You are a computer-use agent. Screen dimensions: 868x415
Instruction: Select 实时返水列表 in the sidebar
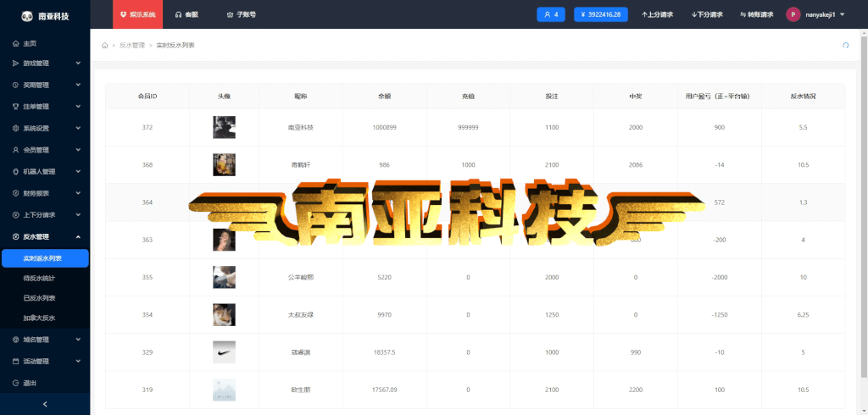(45, 258)
